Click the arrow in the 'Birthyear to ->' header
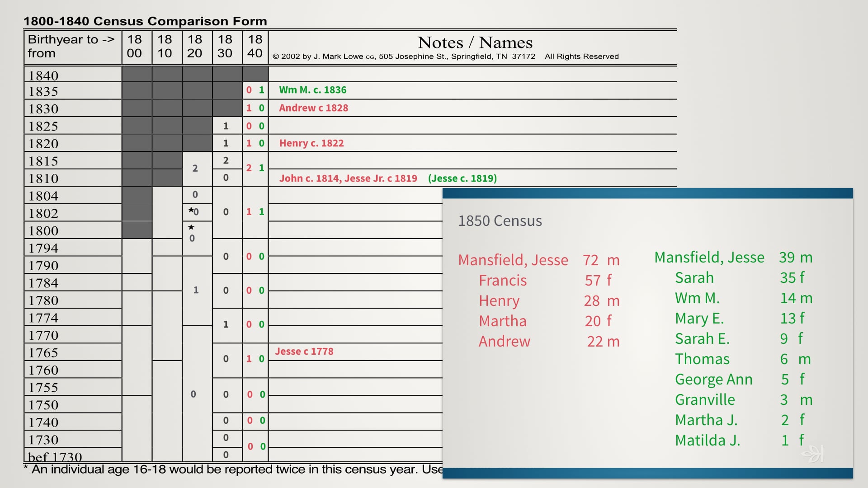This screenshot has height=488, width=868. [x=108, y=40]
